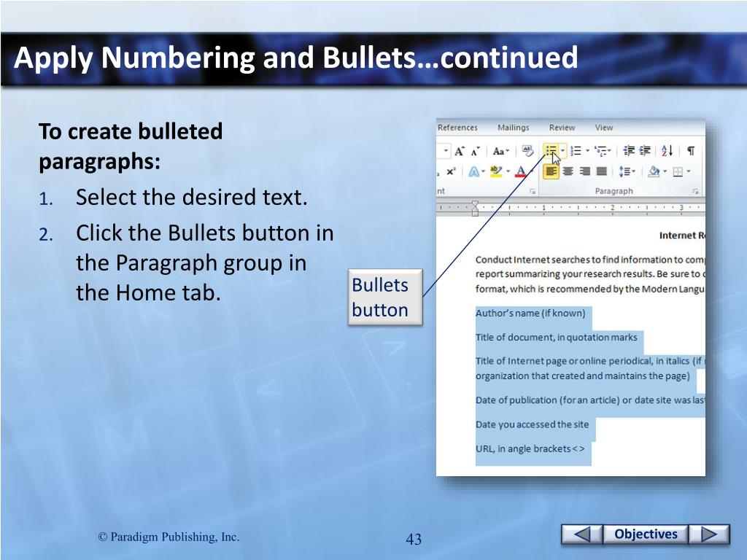
Task: Click the 1-inch mark on the ruler
Action: pyautogui.click(x=543, y=208)
